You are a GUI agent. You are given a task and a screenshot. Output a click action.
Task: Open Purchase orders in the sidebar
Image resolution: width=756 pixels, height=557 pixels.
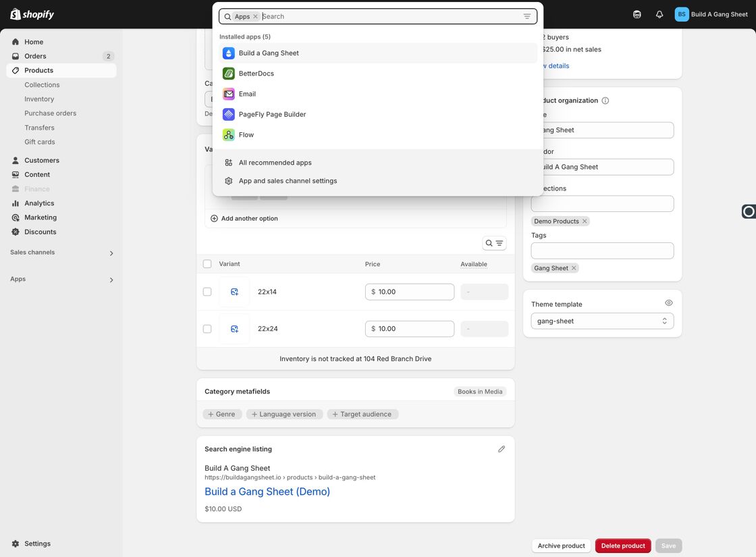(50, 113)
